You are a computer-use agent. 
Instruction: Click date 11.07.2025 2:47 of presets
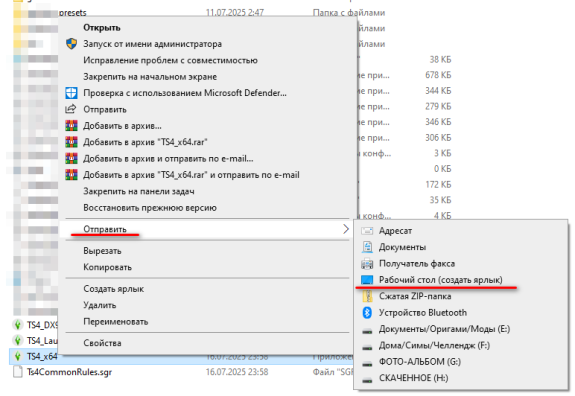coord(234,12)
